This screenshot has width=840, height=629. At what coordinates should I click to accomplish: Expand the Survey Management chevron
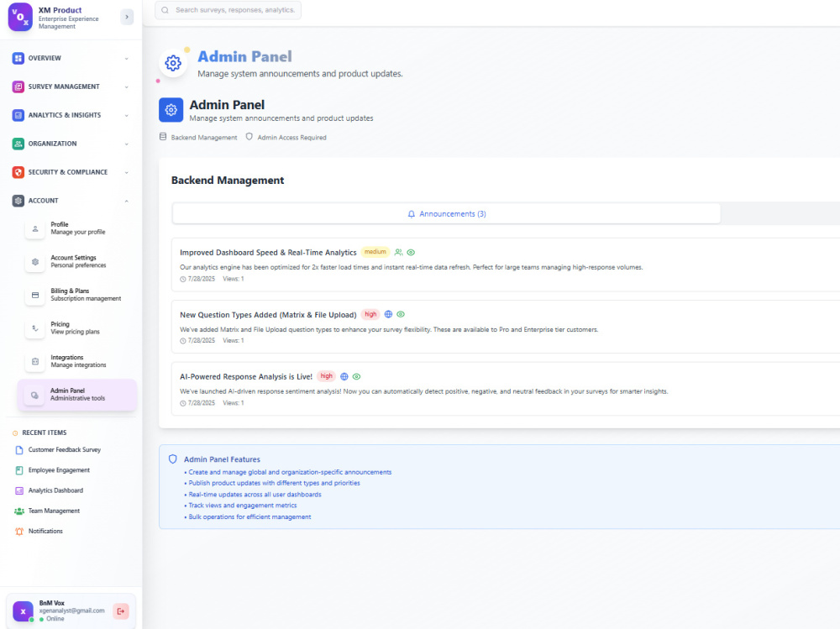tap(127, 86)
